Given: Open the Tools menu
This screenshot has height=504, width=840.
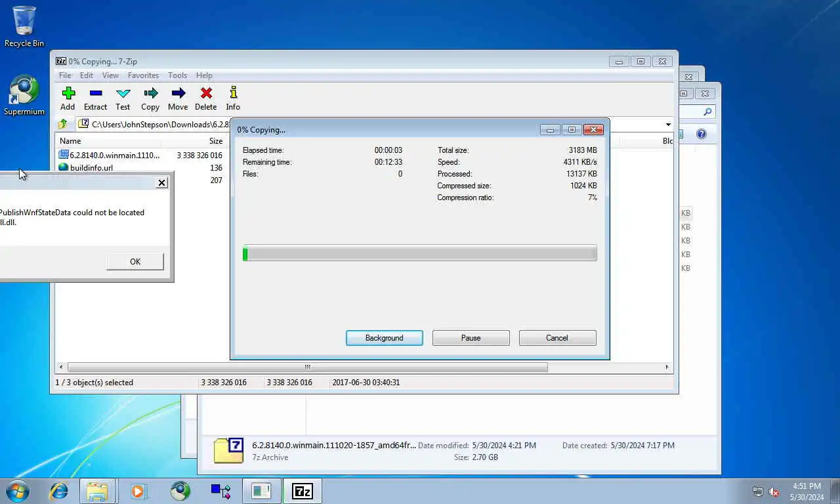Looking at the screenshot, I should [x=177, y=75].
